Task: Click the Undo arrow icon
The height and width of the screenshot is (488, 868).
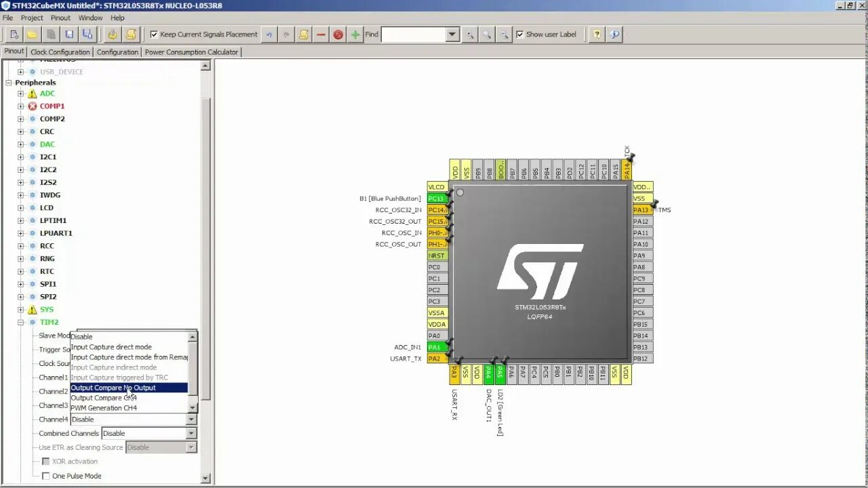Action: coord(269,35)
